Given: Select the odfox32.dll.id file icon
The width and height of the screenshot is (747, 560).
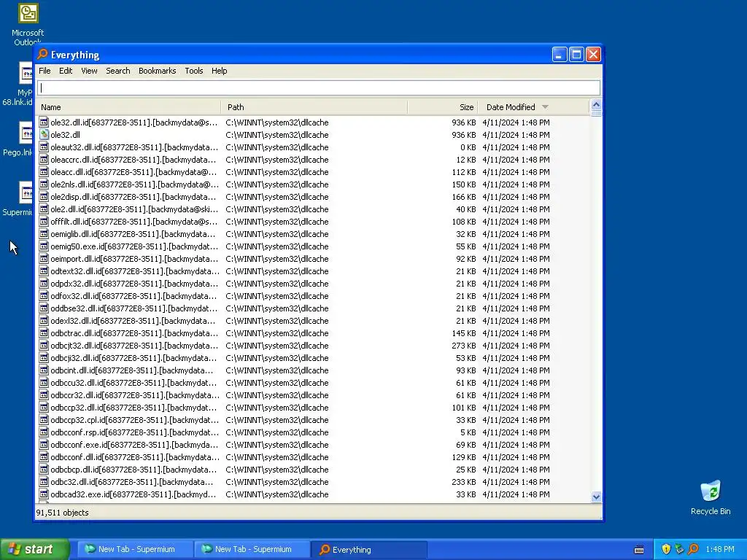Looking at the screenshot, I should pyautogui.click(x=44, y=296).
